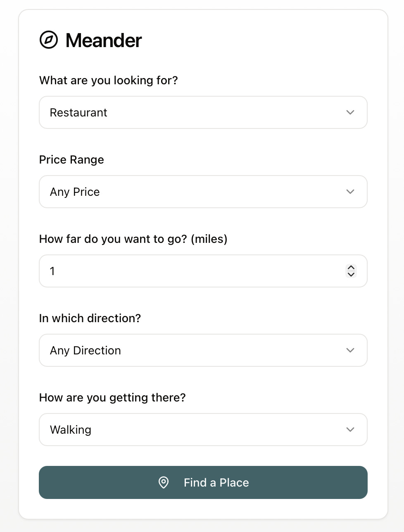Focus the distance in miles input field
The width and height of the screenshot is (404, 532).
(x=194, y=271)
